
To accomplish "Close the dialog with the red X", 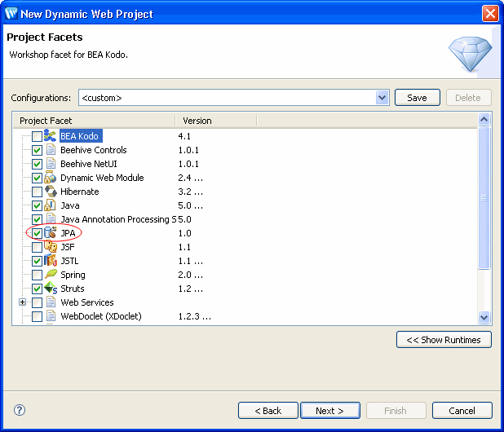I will pyautogui.click(x=490, y=14).
